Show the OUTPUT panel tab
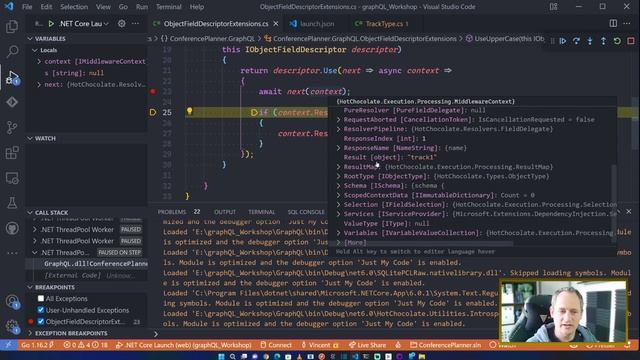 coord(225,211)
